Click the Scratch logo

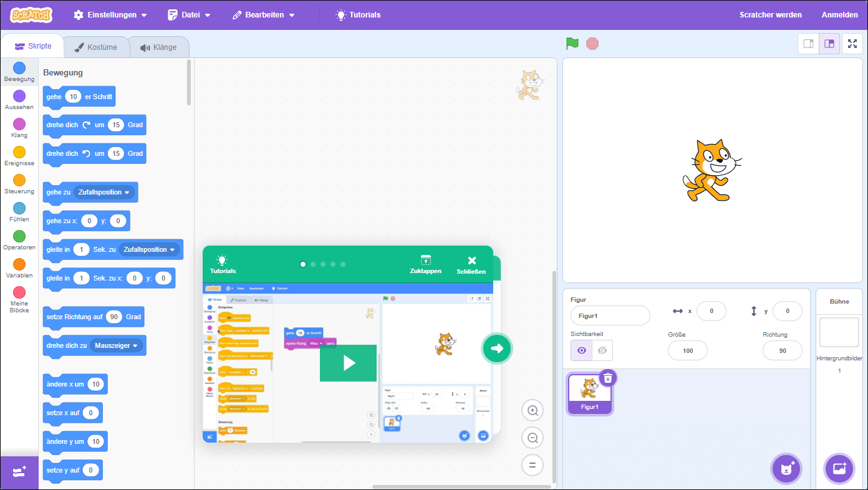click(x=31, y=14)
